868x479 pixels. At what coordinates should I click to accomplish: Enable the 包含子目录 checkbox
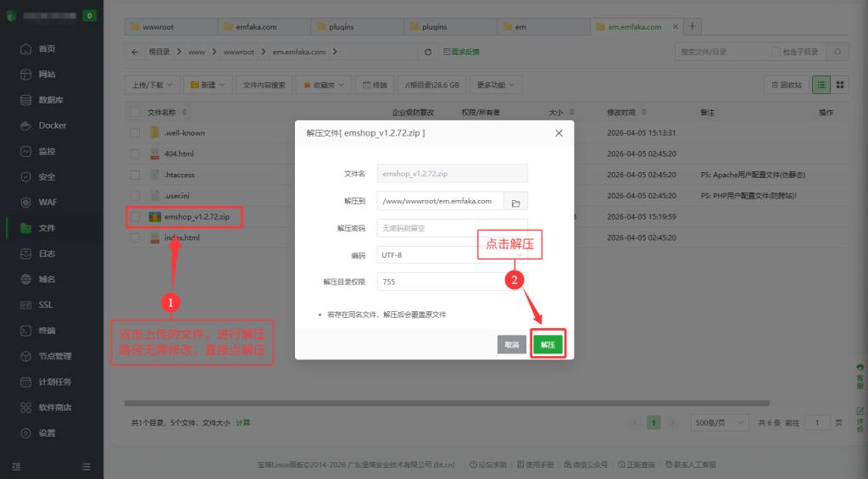click(776, 52)
